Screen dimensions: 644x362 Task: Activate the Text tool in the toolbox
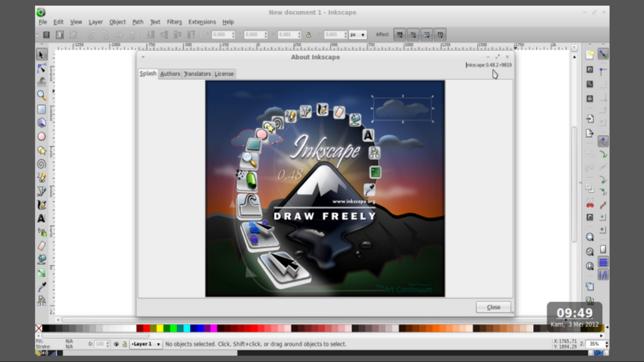[42, 218]
